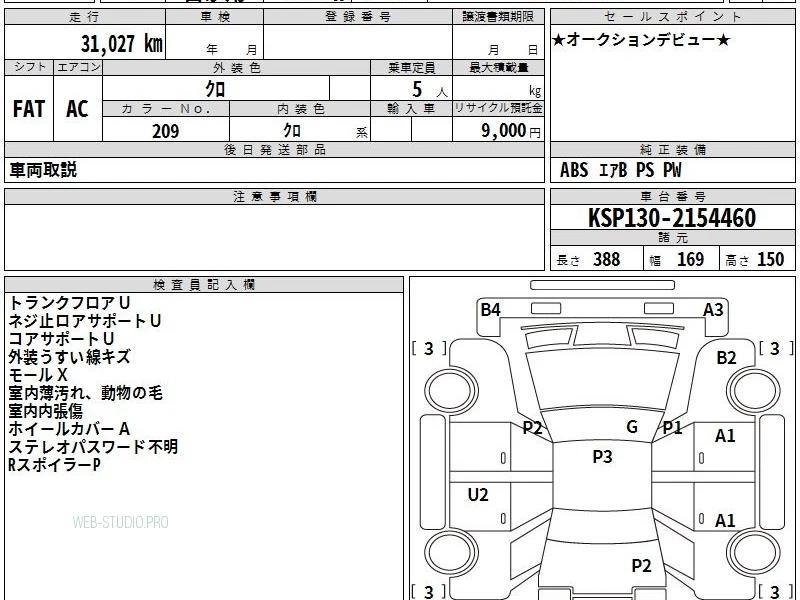Select the 登録番号 header
Viewport: 800px width, 600px height.
[x=358, y=16]
